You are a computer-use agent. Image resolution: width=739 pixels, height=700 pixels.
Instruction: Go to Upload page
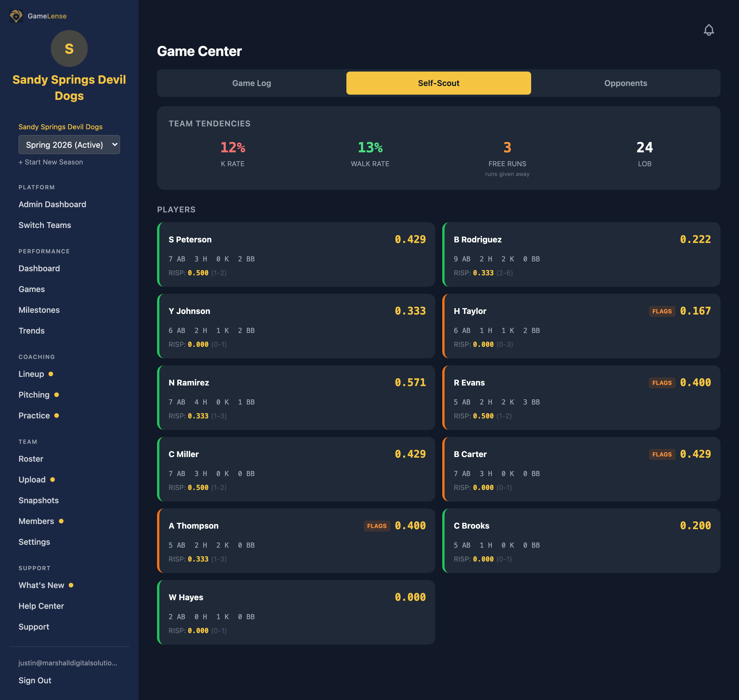click(32, 480)
